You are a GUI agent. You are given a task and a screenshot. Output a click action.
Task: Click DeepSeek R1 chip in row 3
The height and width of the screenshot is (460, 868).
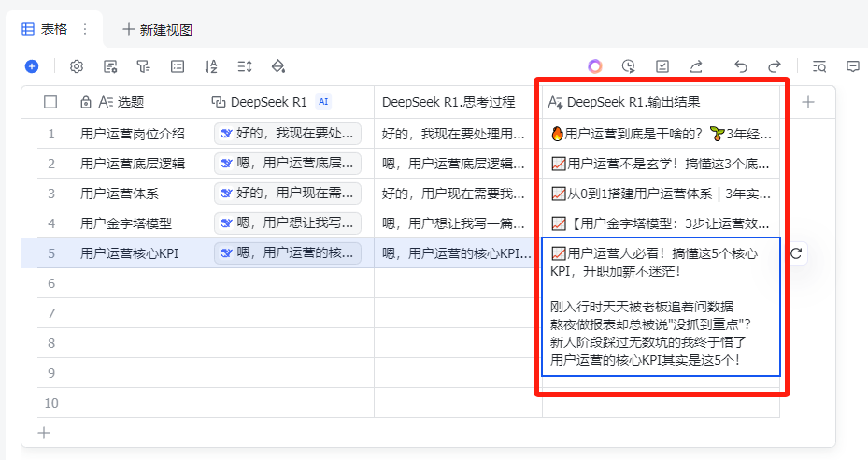288,194
